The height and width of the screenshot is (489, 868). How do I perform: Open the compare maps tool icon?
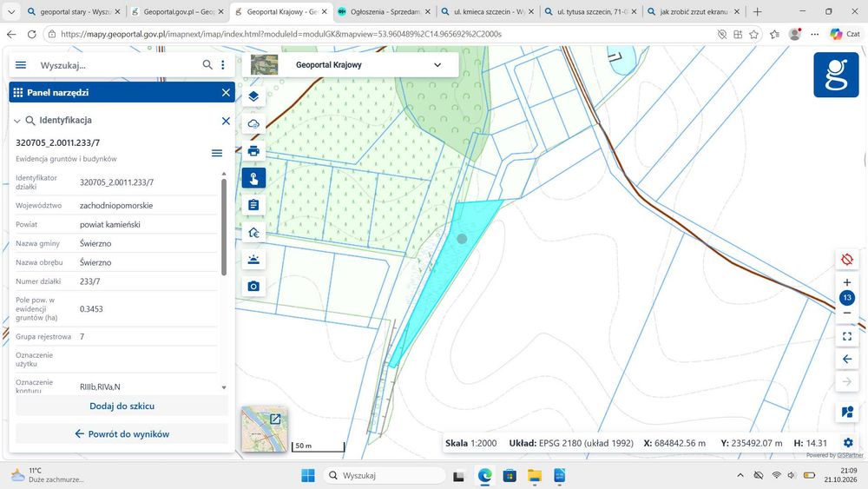[846, 412]
